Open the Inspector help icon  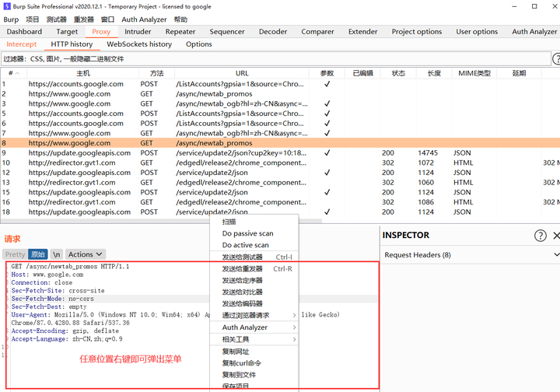coord(541,235)
